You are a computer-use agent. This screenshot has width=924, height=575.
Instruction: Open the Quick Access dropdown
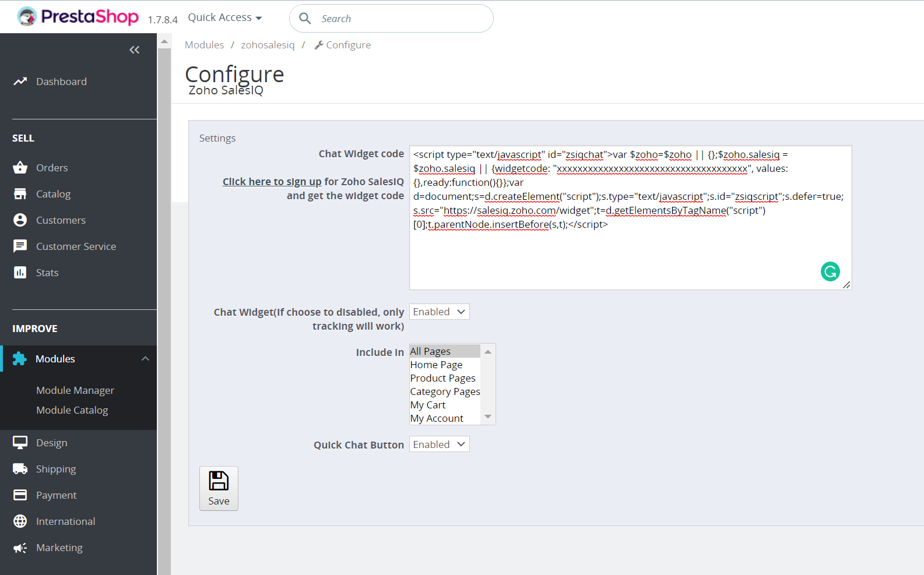225,17
